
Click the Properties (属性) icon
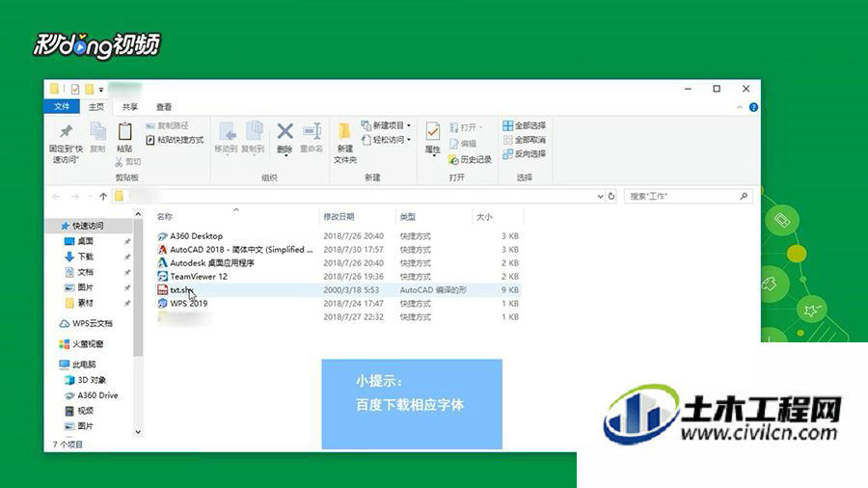[x=433, y=132]
